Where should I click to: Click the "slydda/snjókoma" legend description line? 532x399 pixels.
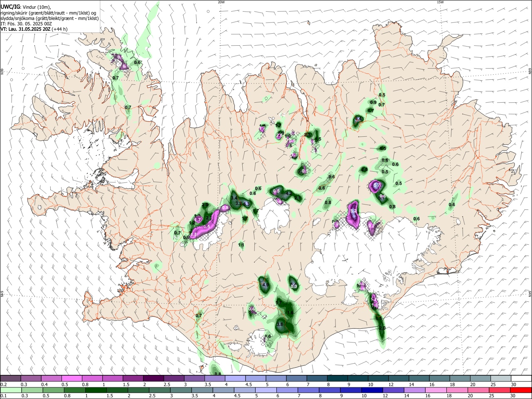pos(49,18)
